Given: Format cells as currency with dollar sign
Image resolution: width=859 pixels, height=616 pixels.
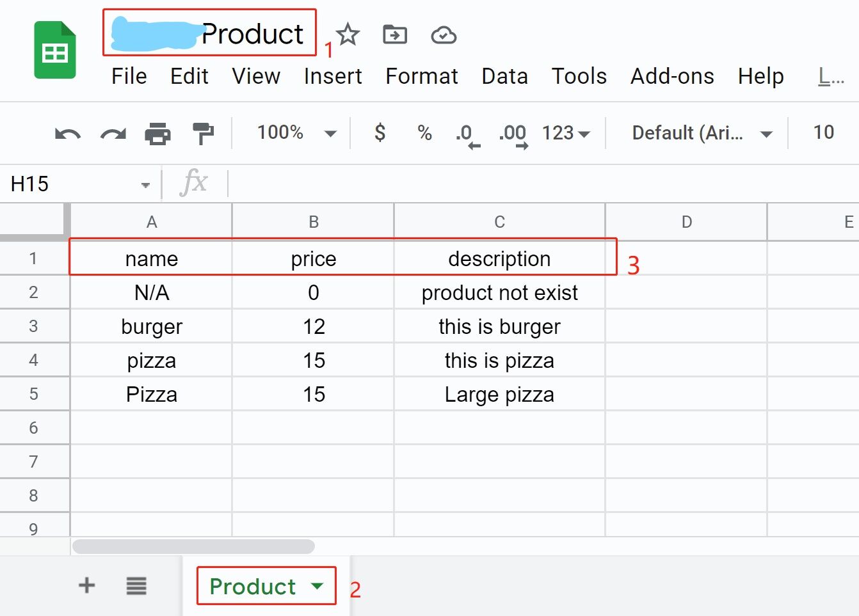Looking at the screenshot, I should point(380,132).
